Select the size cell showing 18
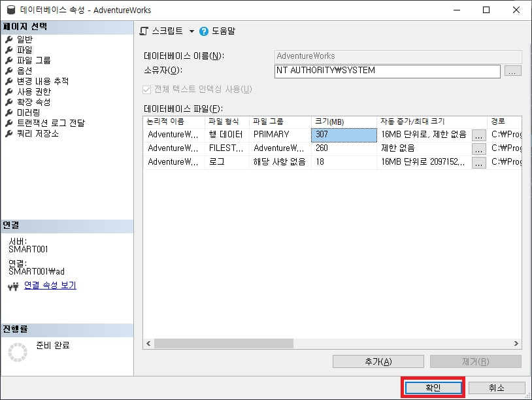Viewport: 532px width, 400px height. coord(344,162)
